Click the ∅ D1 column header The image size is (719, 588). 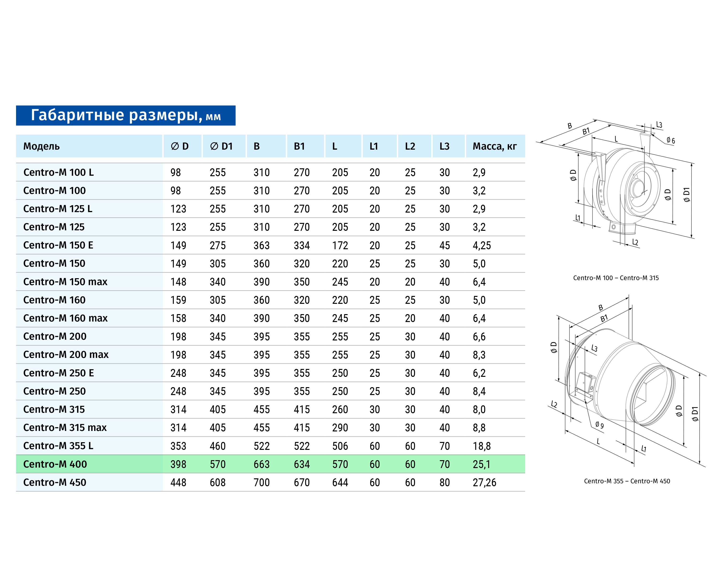[x=221, y=146]
